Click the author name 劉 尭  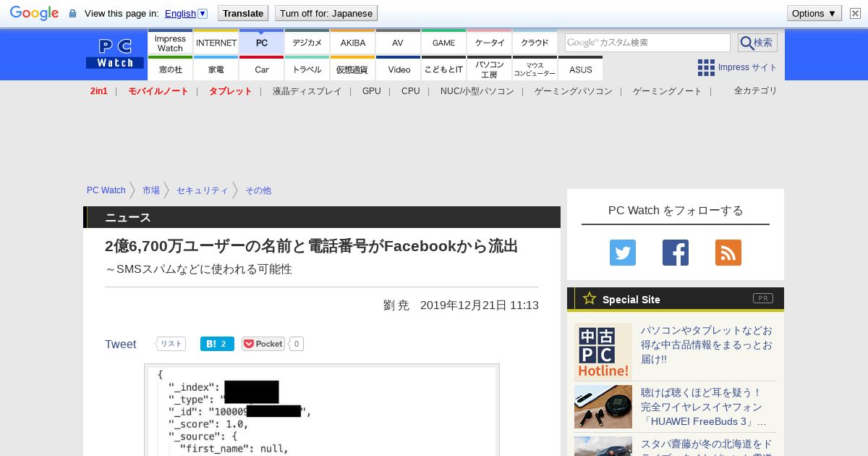(x=396, y=305)
